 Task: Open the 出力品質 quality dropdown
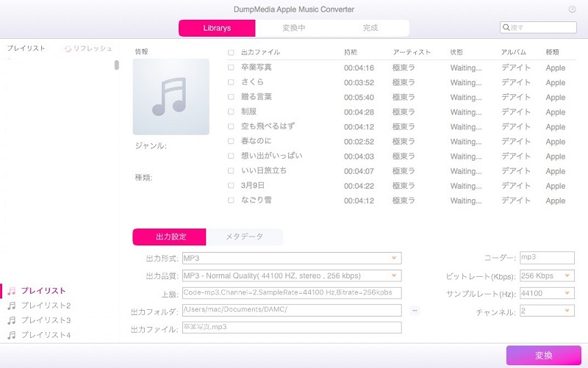292,275
